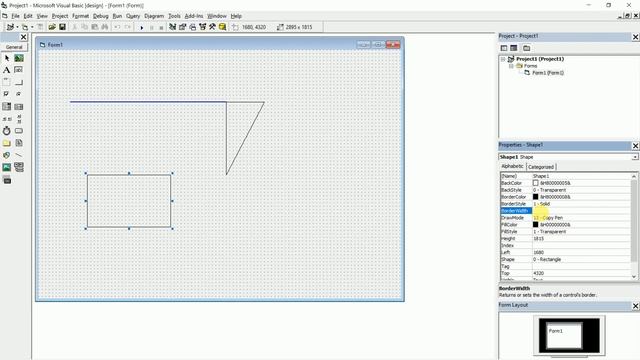Image resolution: width=640 pixels, height=360 pixels.
Task: Click the BackColor white color swatch
Action: (536, 183)
